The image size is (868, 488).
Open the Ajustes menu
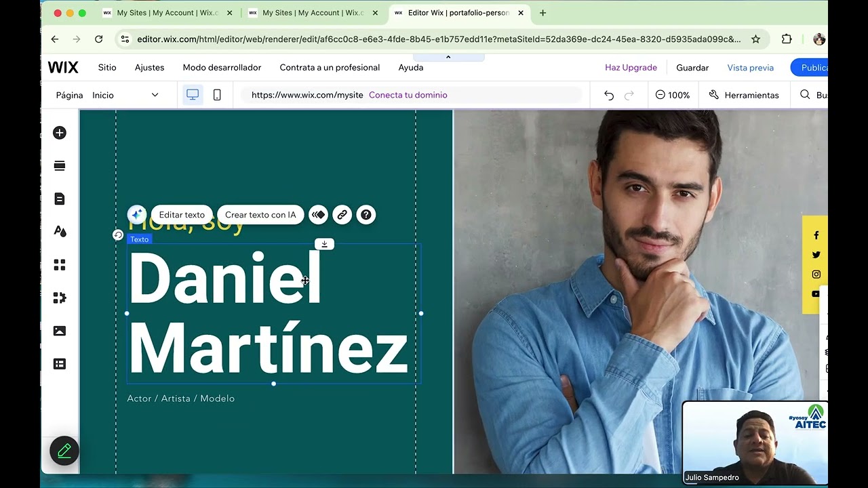point(149,67)
